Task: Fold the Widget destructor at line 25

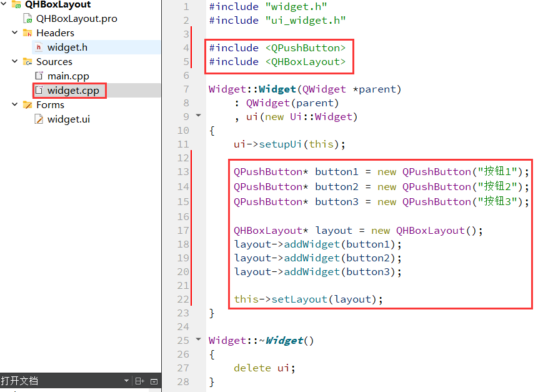Action: pyautogui.click(x=198, y=339)
